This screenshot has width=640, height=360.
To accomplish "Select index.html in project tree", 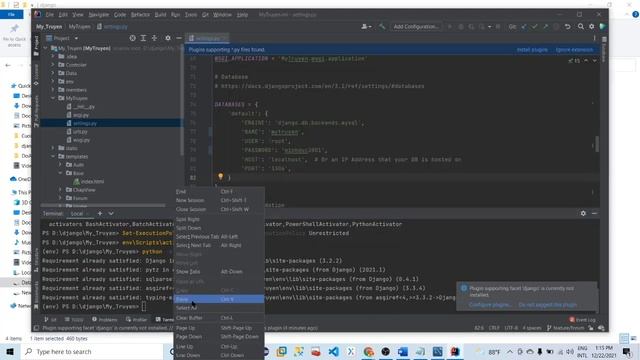I will [92, 181].
